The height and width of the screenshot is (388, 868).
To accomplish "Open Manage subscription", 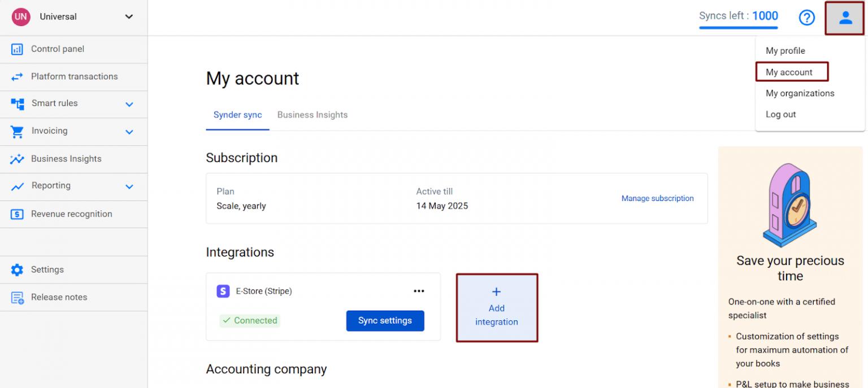I will tap(657, 198).
